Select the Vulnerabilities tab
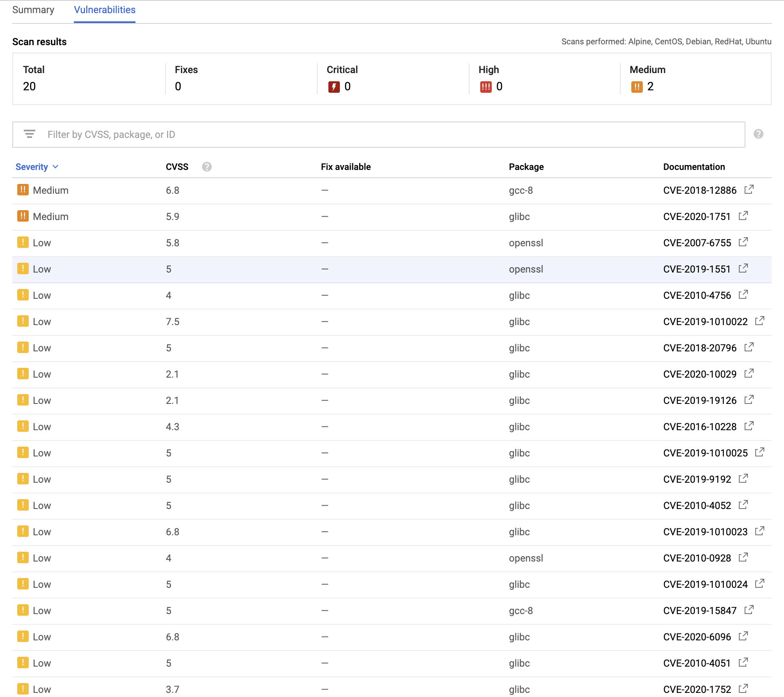784x697 pixels. click(x=105, y=10)
